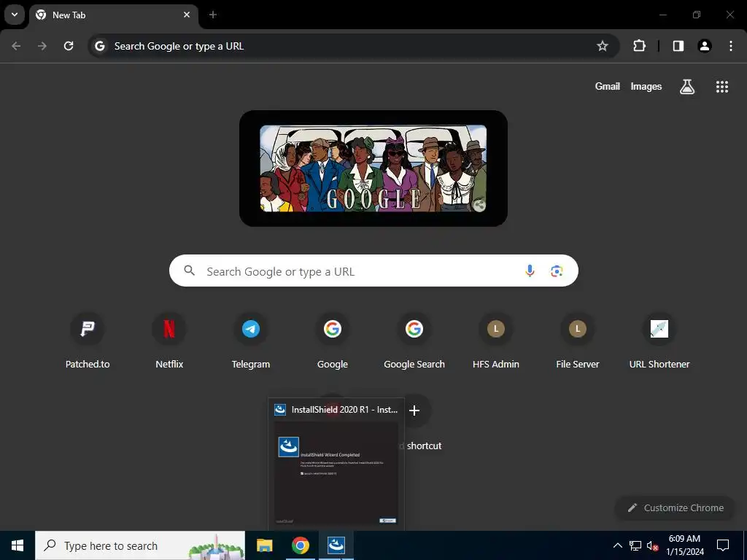Click the Customize Chrome button

(676, 507)
